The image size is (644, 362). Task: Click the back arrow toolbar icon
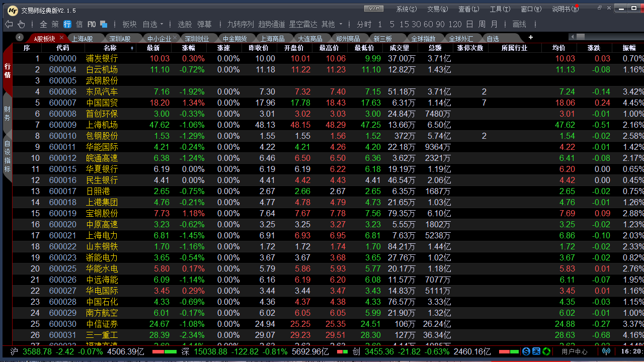pos(9,24)
